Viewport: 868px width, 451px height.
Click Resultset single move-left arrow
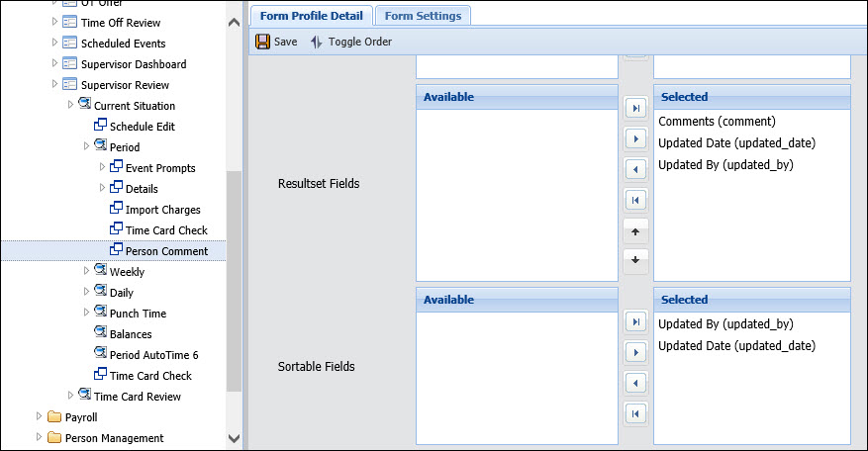tap(636, 170)
